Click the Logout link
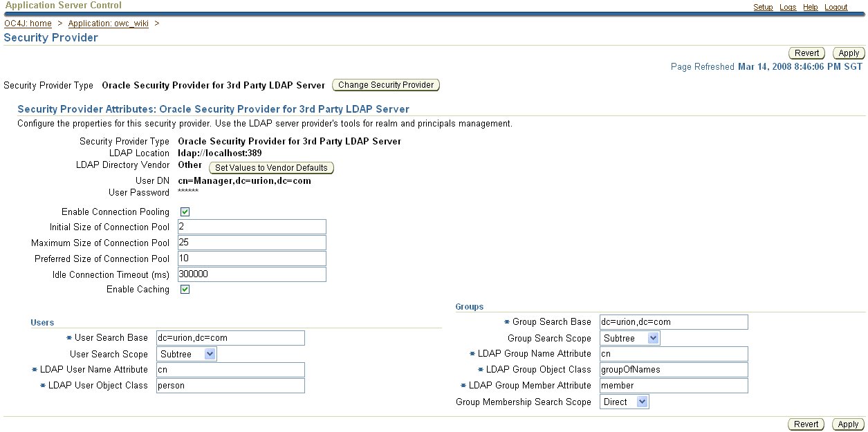This screenshot has height=432, width=868. (836, 7)
